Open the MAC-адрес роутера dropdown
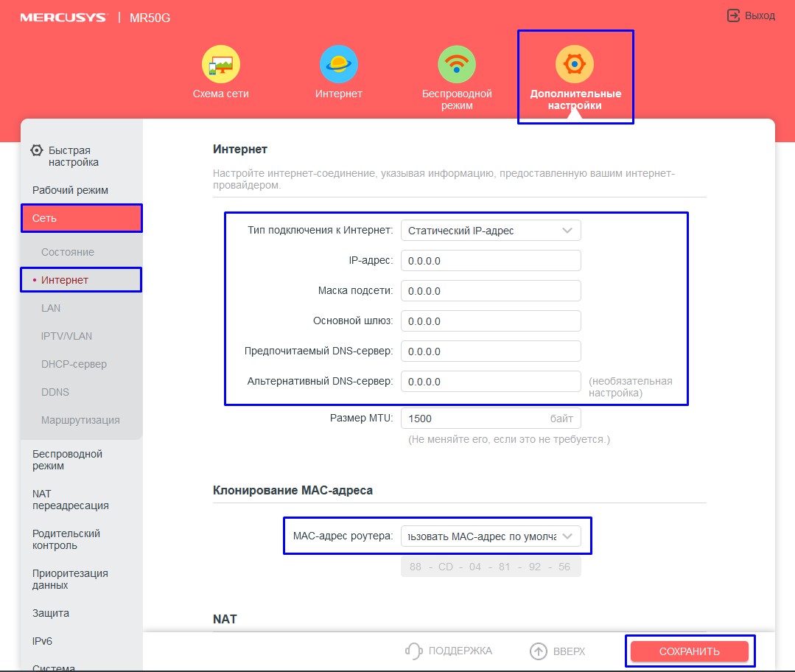The height and width of the screenshot is (672, 795). click(x=491, y=536)
